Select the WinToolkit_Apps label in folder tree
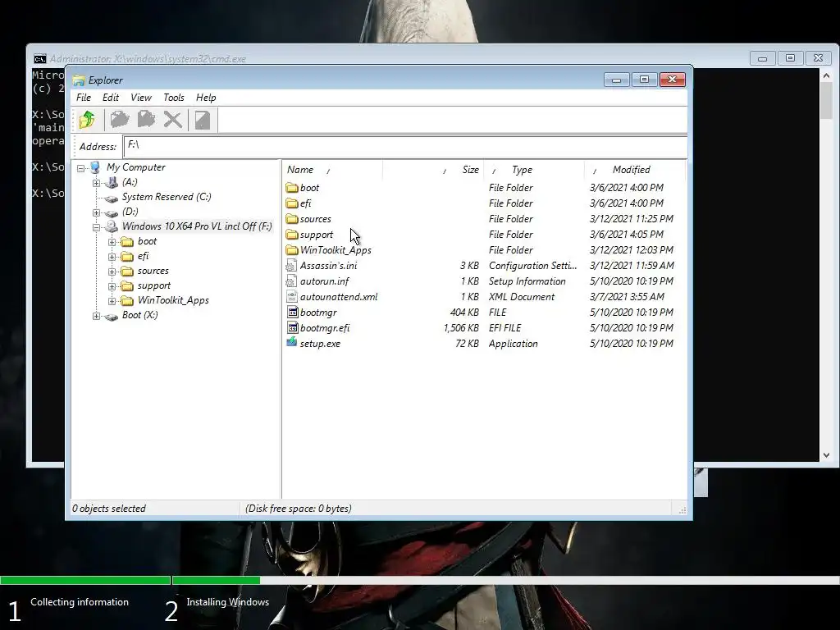This screenshot has height=630, width=840. tap(173, 300)
